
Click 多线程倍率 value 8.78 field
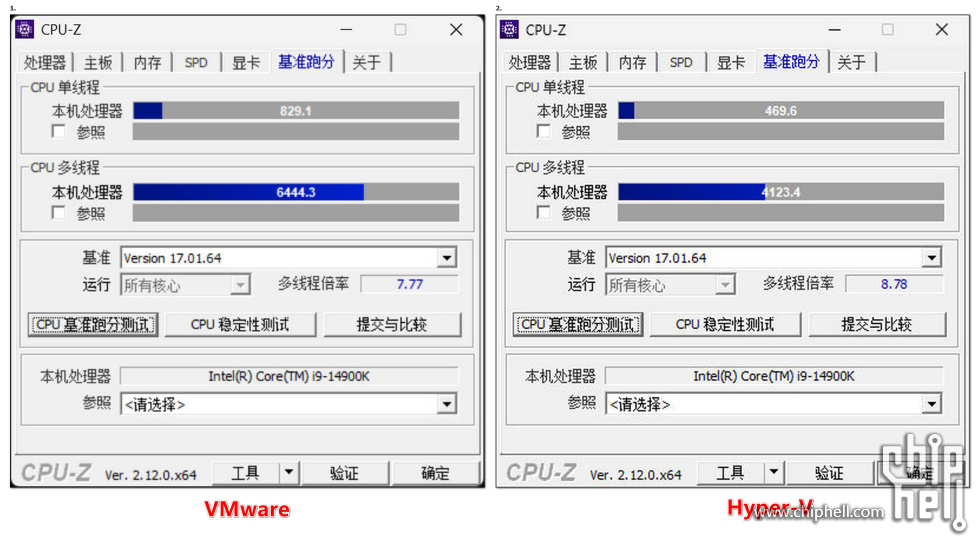pos(894,284)
